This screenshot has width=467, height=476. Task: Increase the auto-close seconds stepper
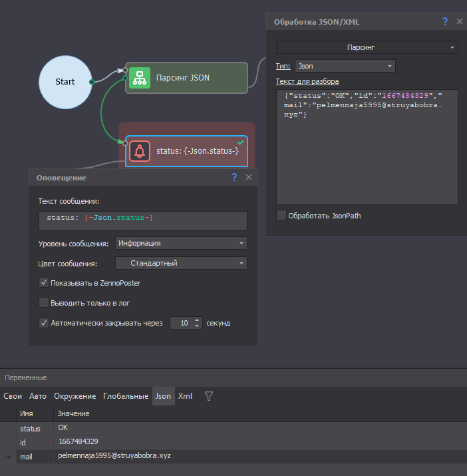(x=197, y=320)
